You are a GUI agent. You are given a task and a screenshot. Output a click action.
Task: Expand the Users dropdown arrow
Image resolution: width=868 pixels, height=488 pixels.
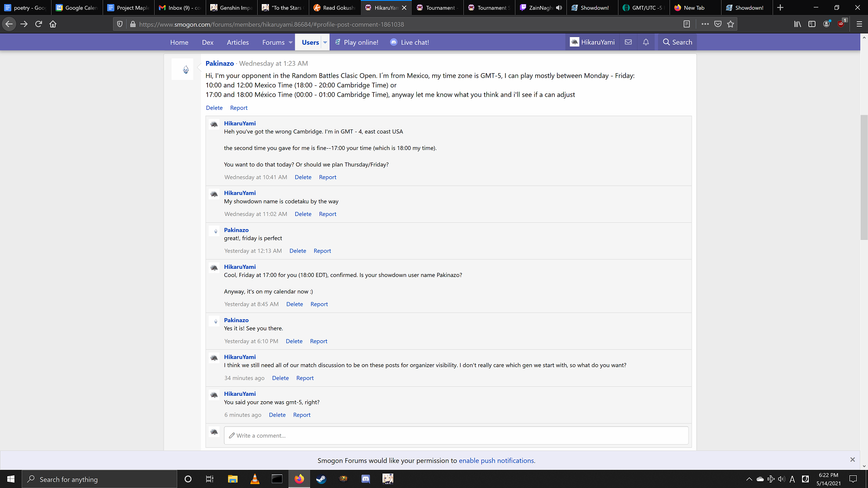[x=325, y=42]
